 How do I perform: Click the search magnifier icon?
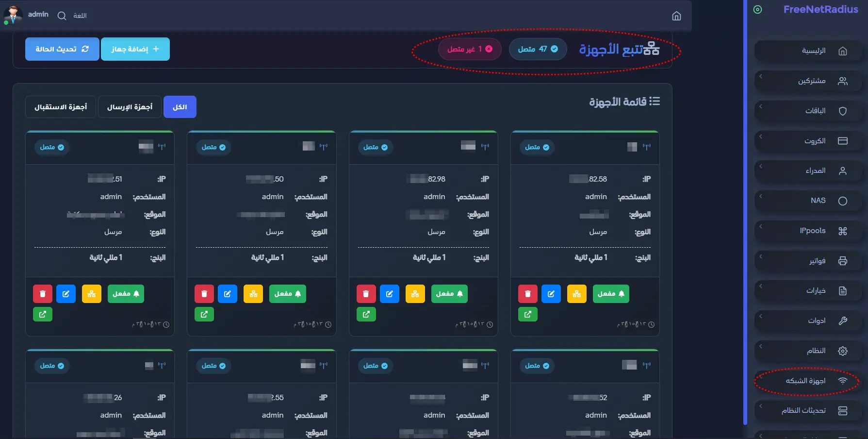click(x=61, y=15)
